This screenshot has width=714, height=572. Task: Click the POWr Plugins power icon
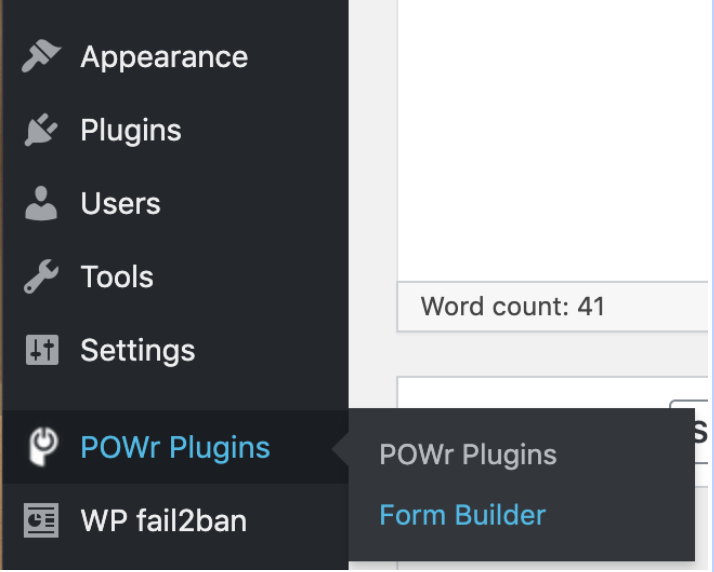click(x=43, y=446)
